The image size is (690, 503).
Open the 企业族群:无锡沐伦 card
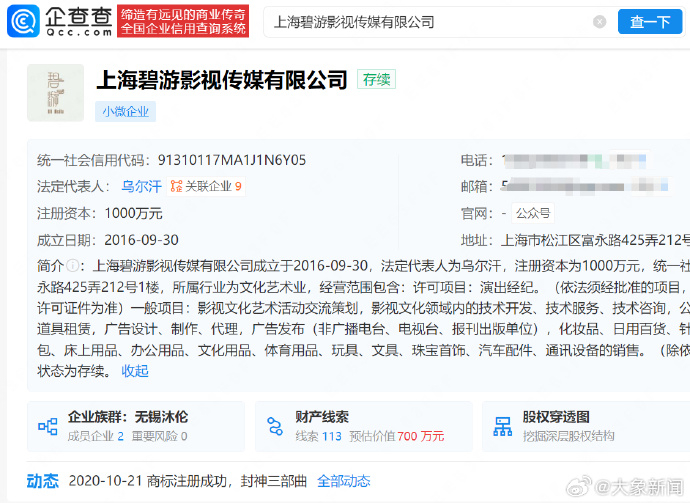pos(136,426)
